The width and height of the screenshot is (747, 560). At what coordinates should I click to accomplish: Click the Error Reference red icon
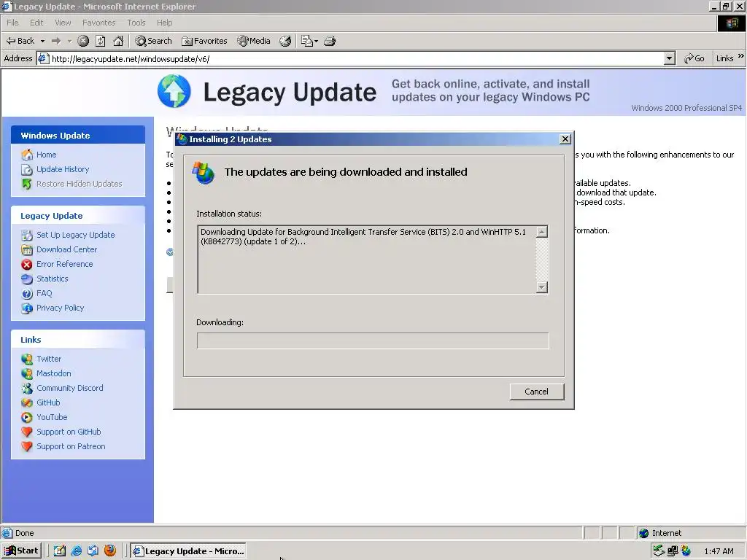(x=27, y=264)
